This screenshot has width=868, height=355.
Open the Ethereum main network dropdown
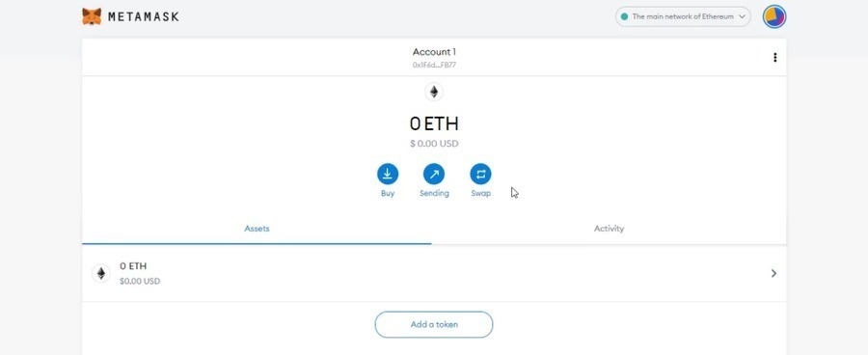click(x=683, y=16)
